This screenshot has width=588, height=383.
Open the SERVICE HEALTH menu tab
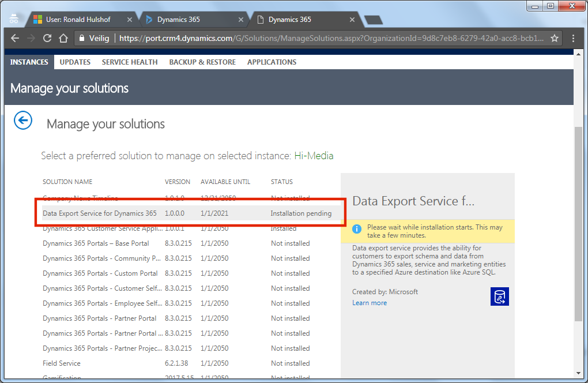click(130, 62)
